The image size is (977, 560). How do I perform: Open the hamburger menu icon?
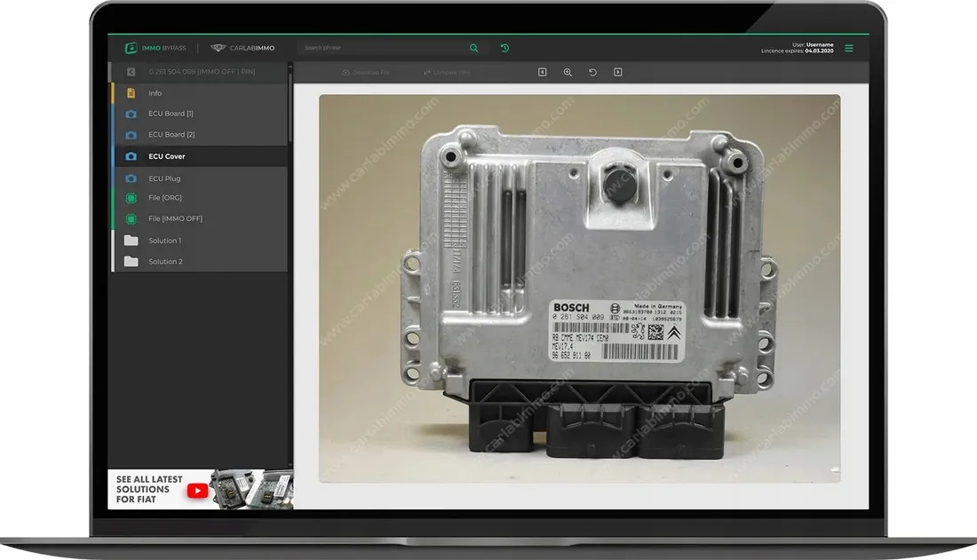pos(848,48)
